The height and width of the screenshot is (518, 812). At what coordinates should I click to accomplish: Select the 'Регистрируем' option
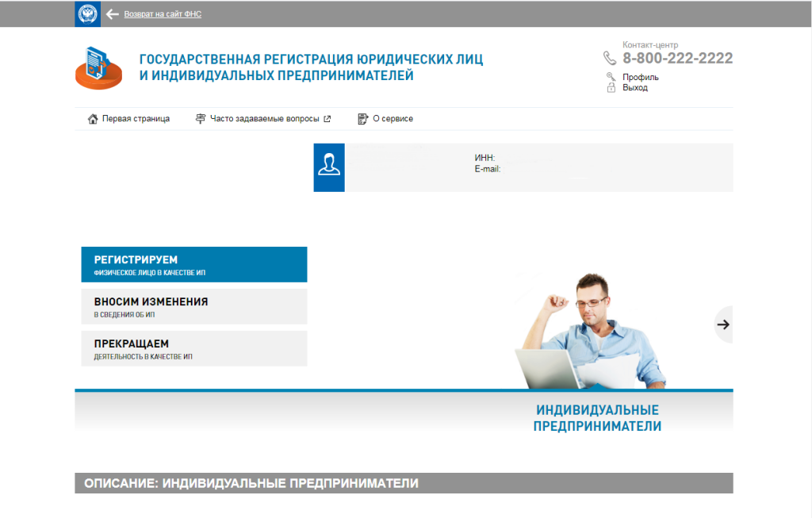pos(193,265)
